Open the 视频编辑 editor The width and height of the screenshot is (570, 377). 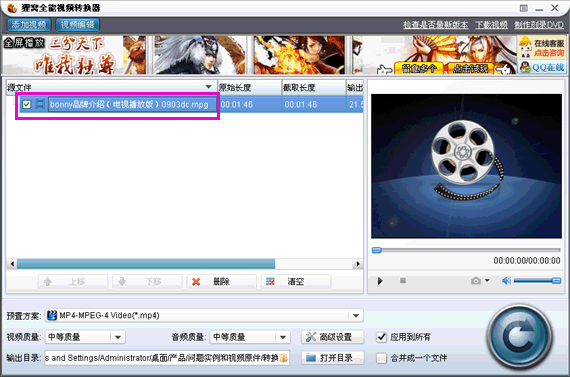click(77, 25)
